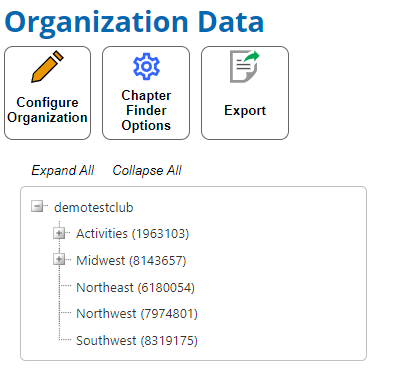Click the Export button label
Viewport: 411px width, 370px height.
245,110
